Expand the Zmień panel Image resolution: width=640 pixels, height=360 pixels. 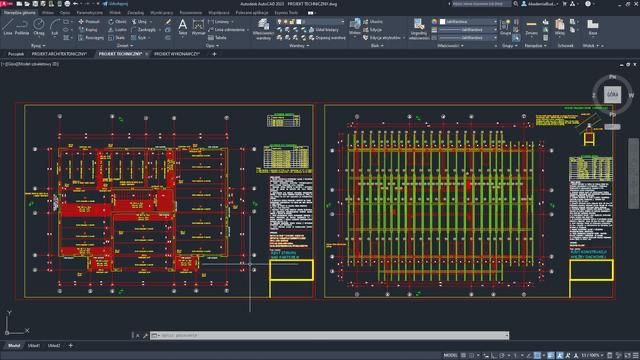point(125,46)
